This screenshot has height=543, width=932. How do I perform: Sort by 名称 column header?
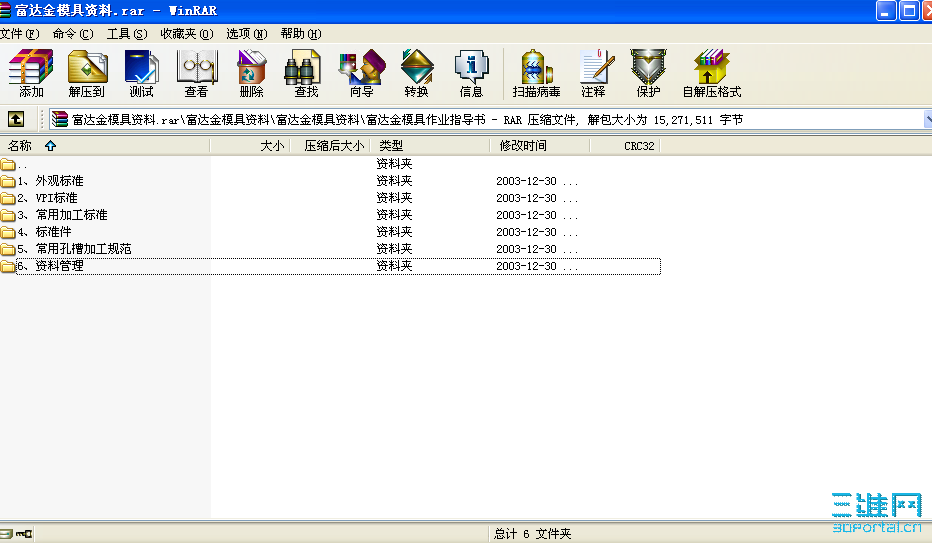coord(105,146)
